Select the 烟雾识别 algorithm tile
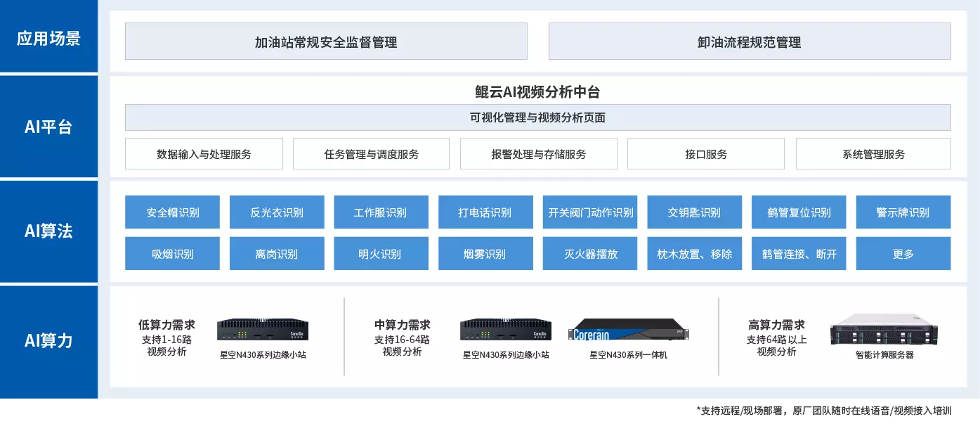Viewport: 980px width, 424px height. tap(485, 254)
